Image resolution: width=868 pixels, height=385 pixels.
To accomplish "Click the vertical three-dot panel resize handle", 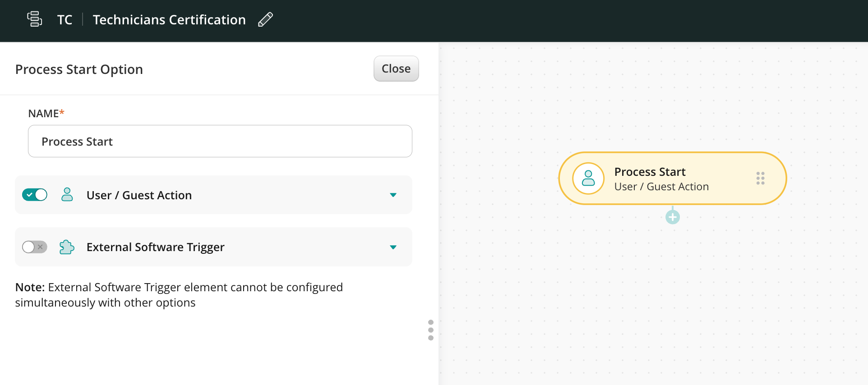I will tap(431, 330).
